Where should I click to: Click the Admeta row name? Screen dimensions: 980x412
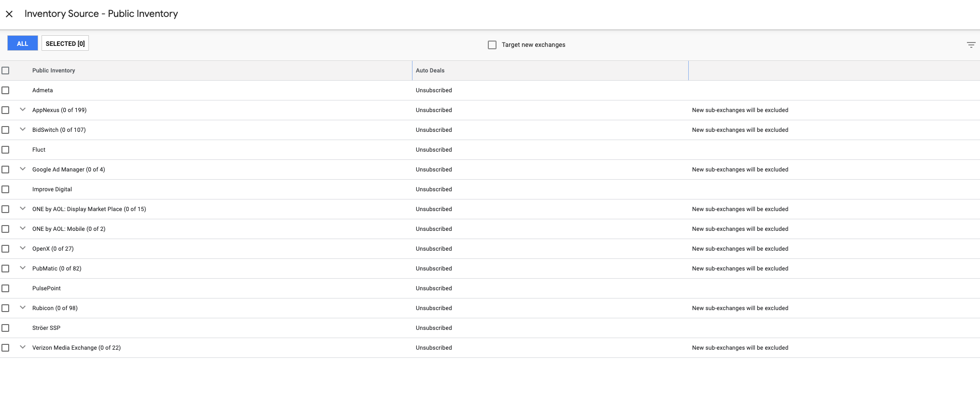pyautogui.click(x=43, y=90)
